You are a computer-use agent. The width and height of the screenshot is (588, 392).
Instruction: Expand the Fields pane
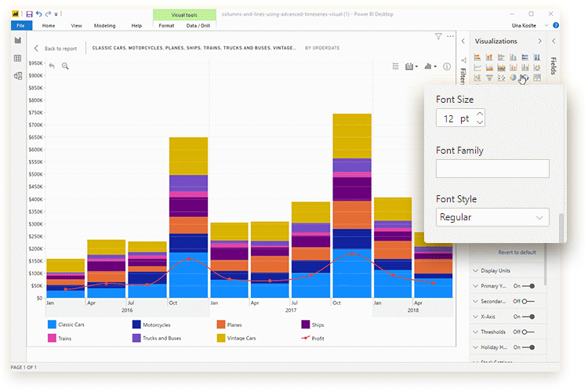554,41
